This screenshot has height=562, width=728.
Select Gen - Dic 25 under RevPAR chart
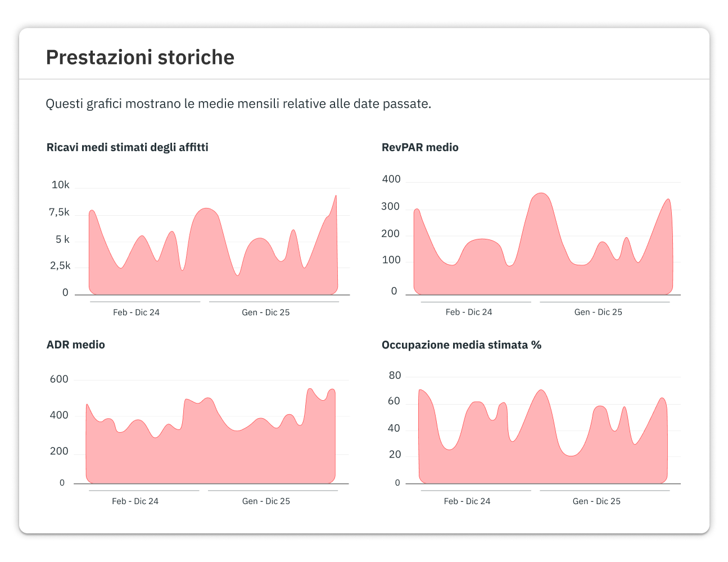pos(598,312)
